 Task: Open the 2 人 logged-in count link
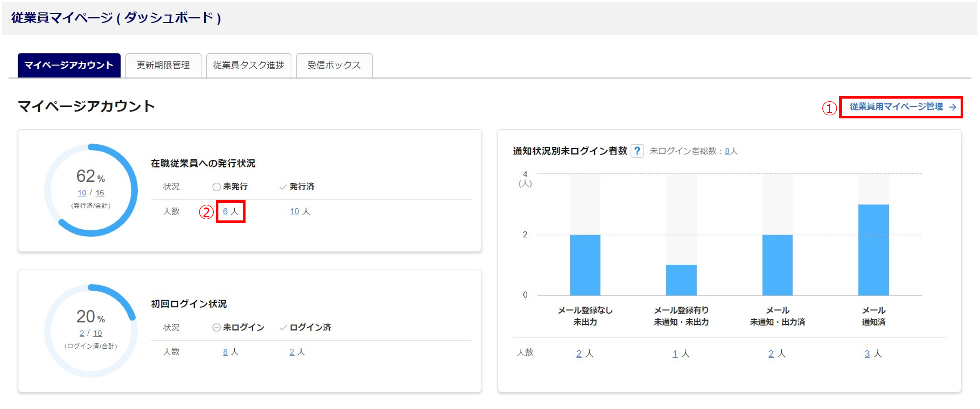292,352
